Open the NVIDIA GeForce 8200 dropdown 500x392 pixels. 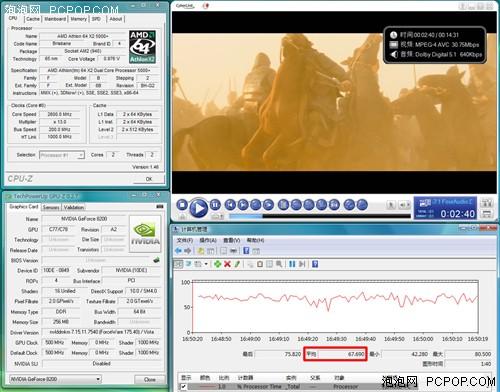pyautogui.click(x=55, y=379)
